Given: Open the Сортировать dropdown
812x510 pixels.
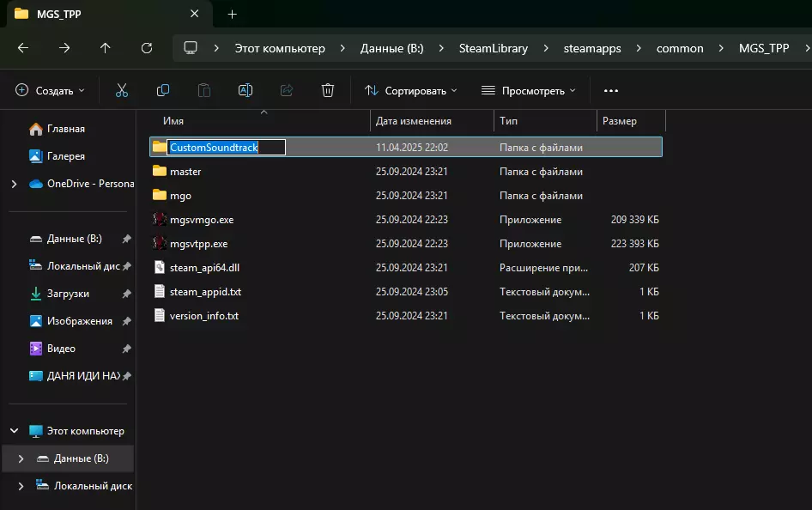Looking at the screenshot, I should tap(411, 90).
